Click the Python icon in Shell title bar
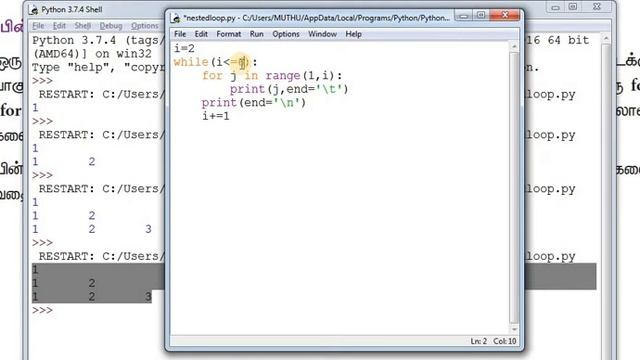The height and width of the screenshot is (360, 640). [x=33, y=10]
